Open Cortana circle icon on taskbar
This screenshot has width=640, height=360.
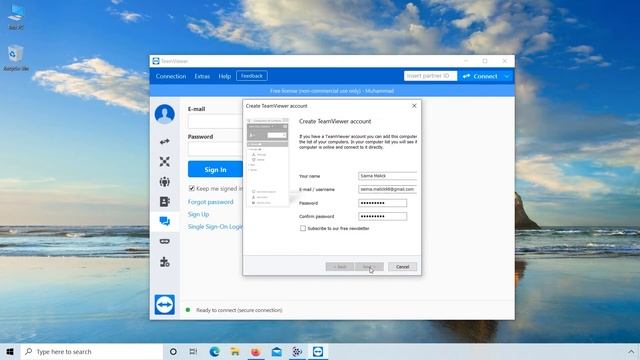173,351
